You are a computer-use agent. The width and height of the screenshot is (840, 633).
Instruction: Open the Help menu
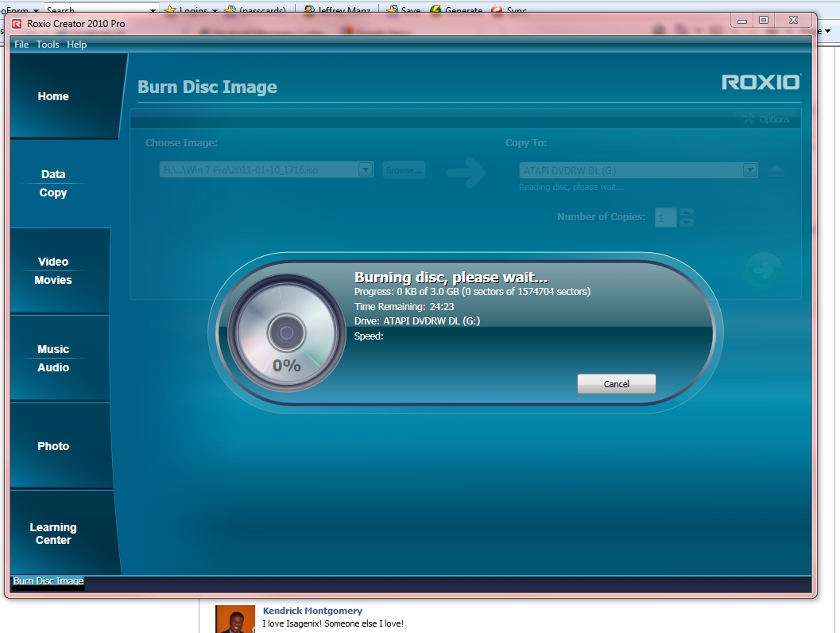[x=76, y=45]
